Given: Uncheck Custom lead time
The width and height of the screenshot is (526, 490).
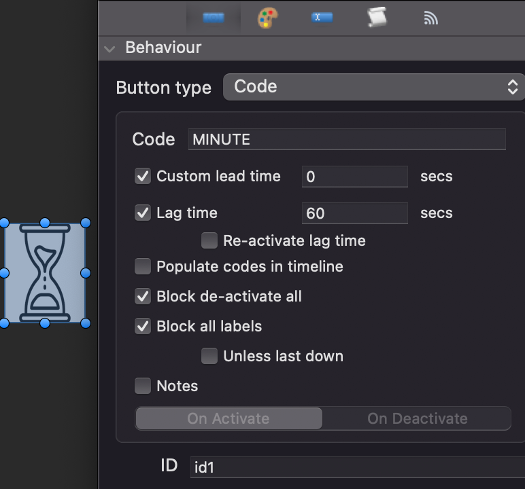Looking at the screenshot, I should [x=143, y=176].
